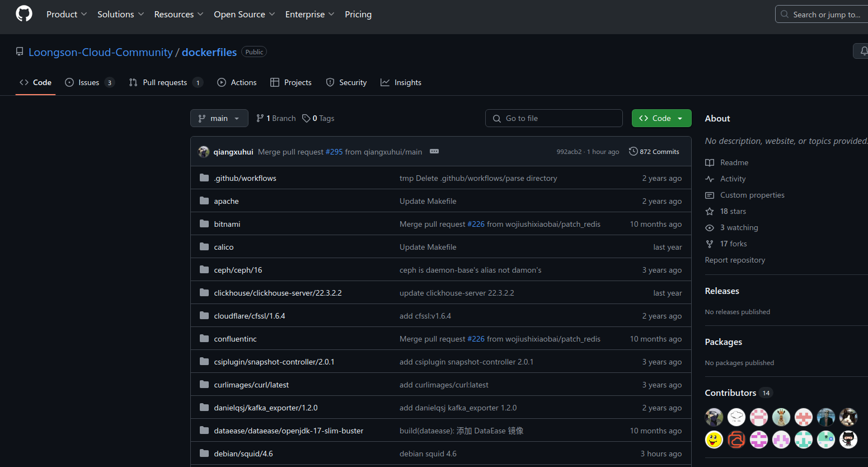Open the Readme link in About
This screenshot has height=467, width=868.
727,162
